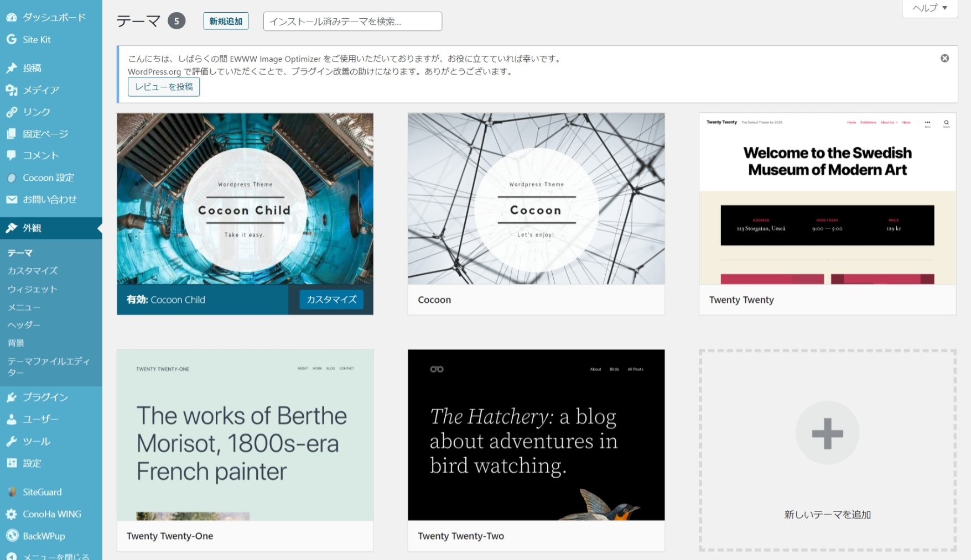Click the SiteGuard shield icon
Viewport: 971px width, 560px height.
(12, 491)
